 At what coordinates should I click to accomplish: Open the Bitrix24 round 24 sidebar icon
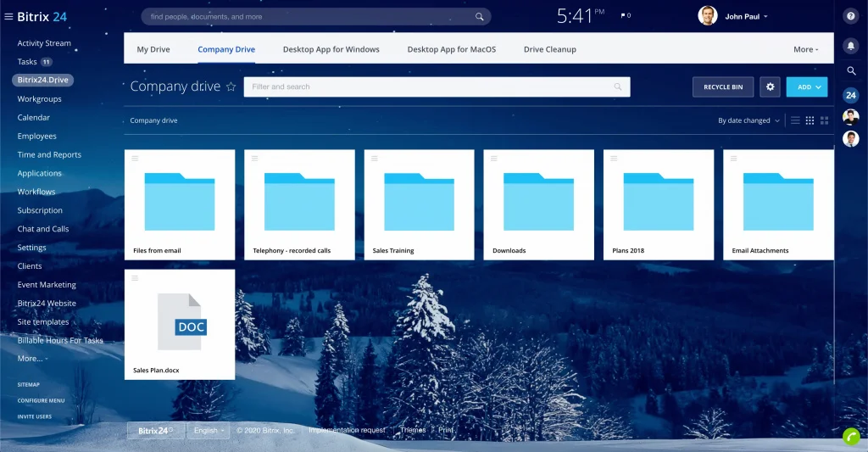click(851, 95)
